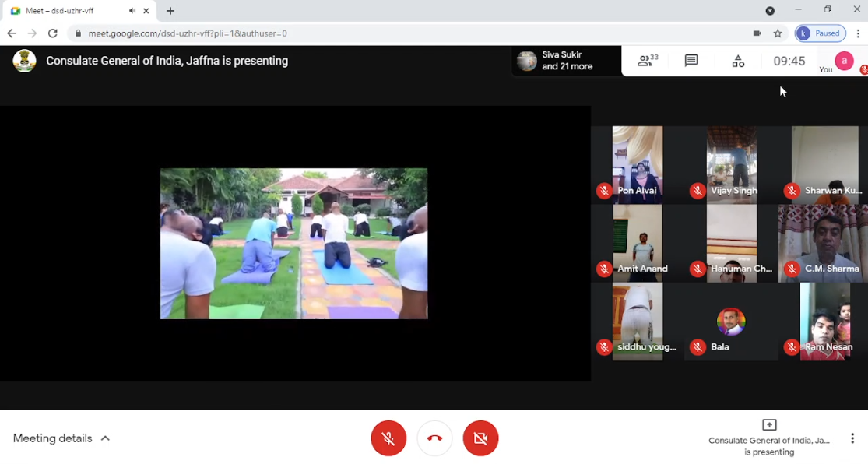Open a new browser tab
868x464 pixels.
point(170,11)
